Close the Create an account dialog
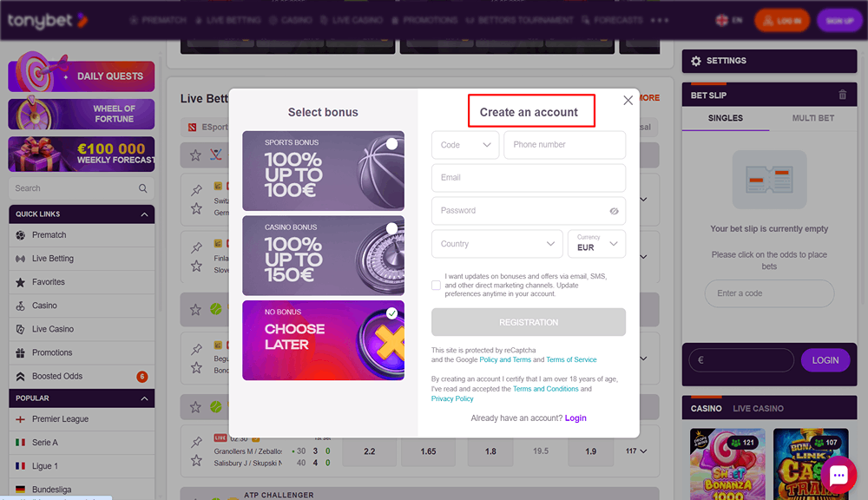This screenshot has width=868, height=500. tap(628, 100)
